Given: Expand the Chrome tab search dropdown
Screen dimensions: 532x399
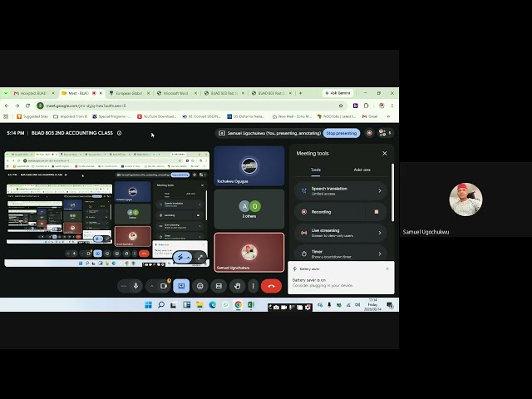Looking at the screenshot, I should point(6,93).
